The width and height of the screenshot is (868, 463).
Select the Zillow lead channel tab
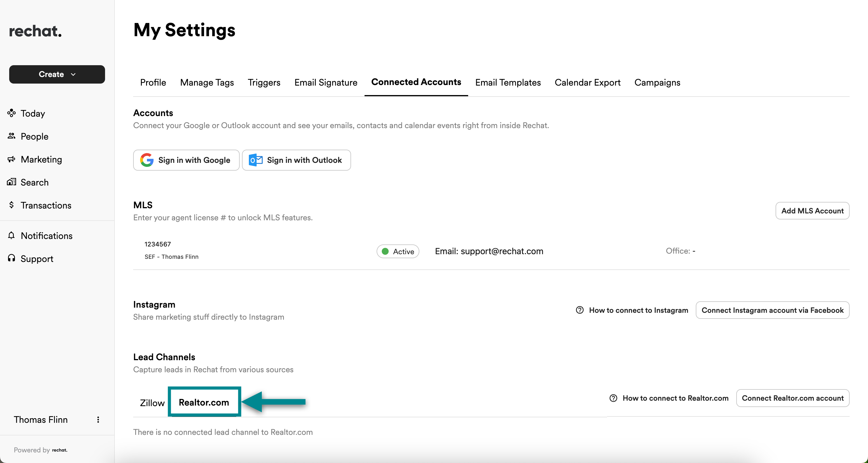pos(152,403)
